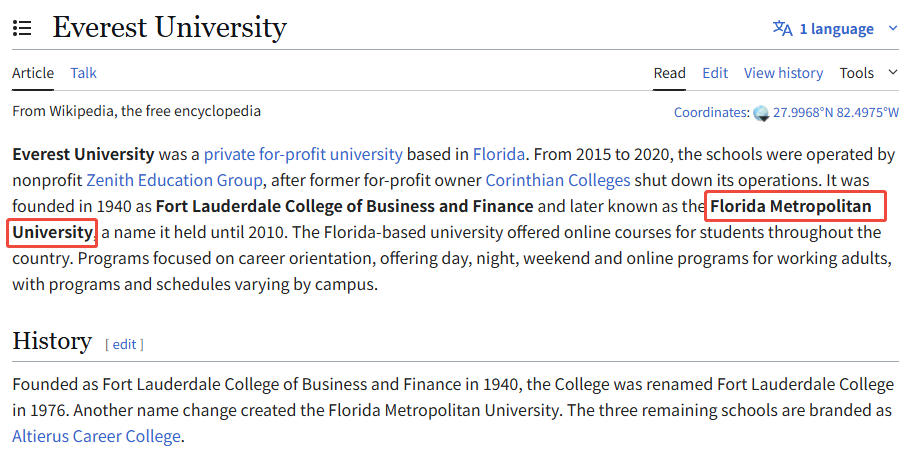Expand the languages dropdown arrow

(x=893, y=28)
